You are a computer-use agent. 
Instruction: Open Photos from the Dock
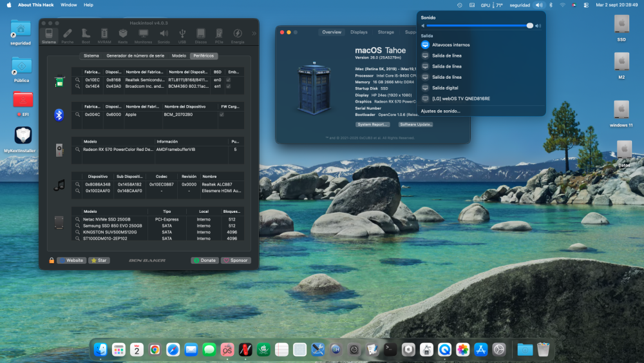[462, 349]
